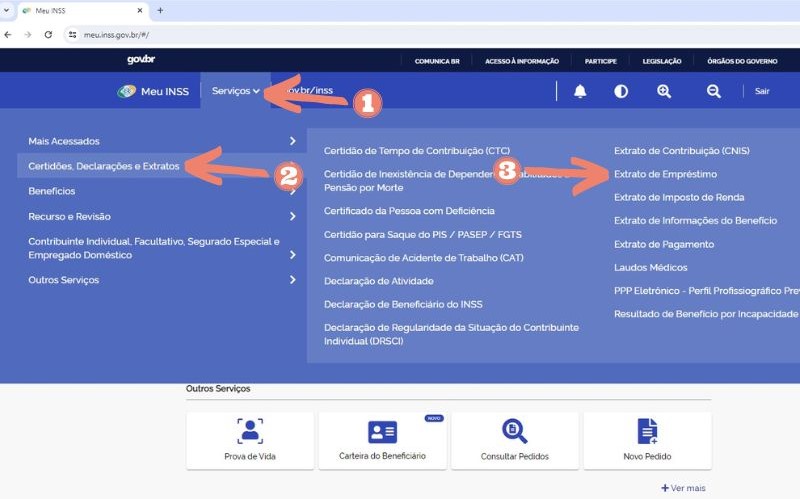Click the browser back arrow
Viewport: 800px width, 499px height.
[x=8, y=35]
